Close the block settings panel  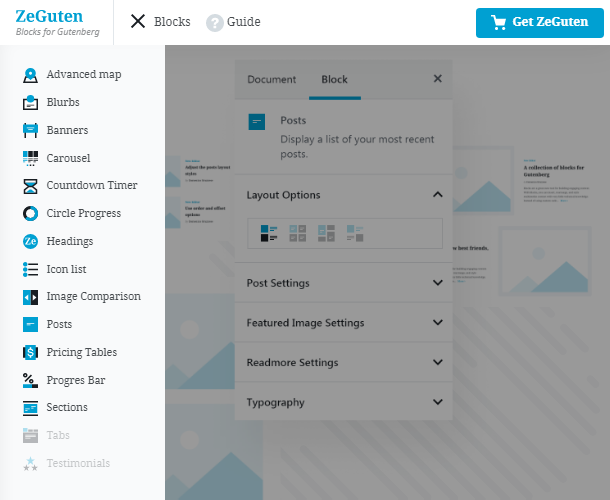click(438, 79)
